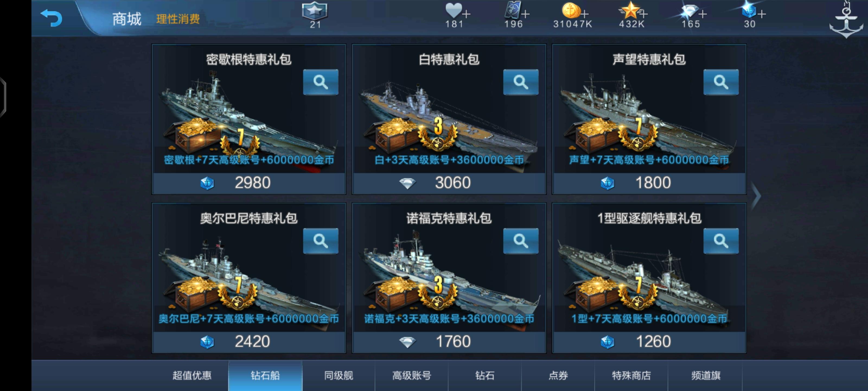Image resolution: width=868 pixels, height=391 pixels.
Task: Tap the back arrow icon
Action: tap(51, 18)
